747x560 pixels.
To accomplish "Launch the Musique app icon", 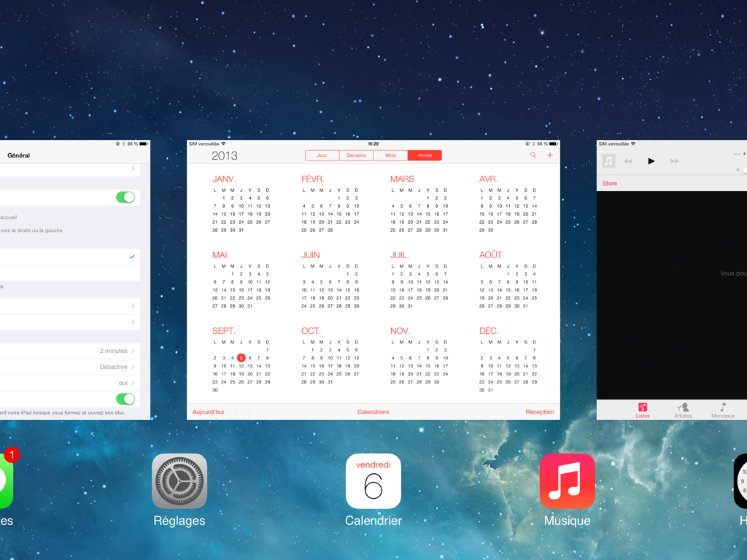I will click(567, 481).
